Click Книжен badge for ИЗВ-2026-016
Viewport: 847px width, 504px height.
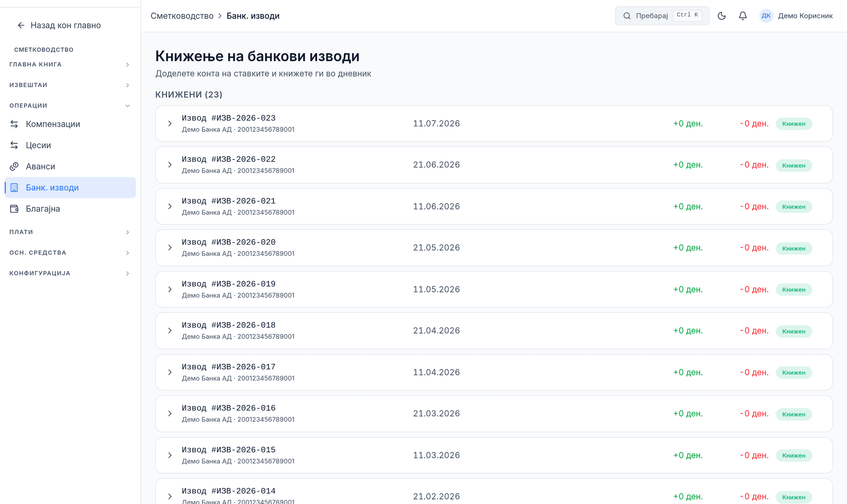[793, 414]
